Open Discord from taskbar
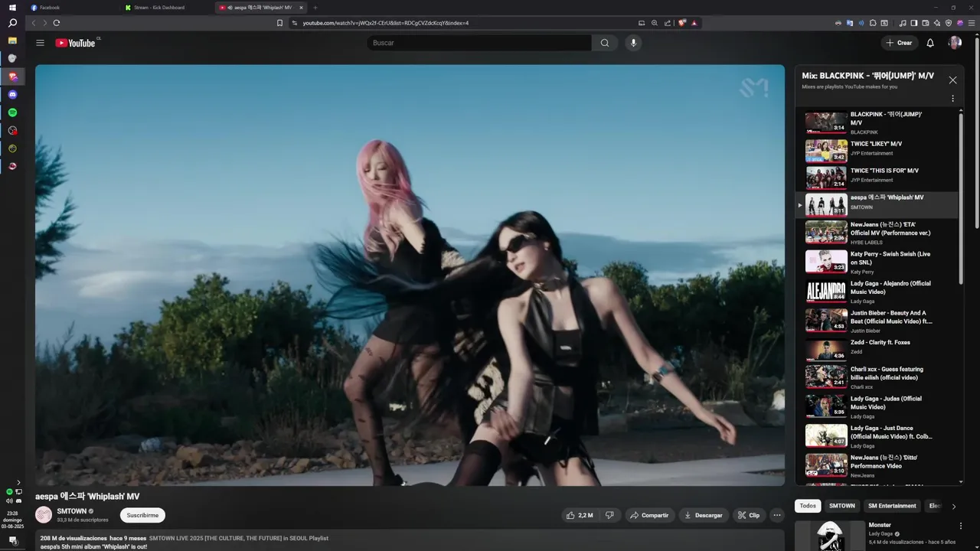Viewport: 980px width, 551px height. [x=12, y=94]
